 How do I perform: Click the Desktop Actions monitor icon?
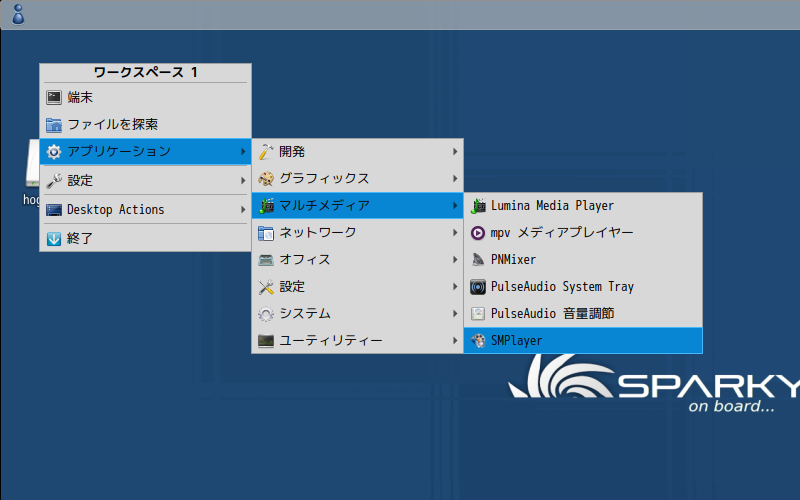click(x=54, y=210)
